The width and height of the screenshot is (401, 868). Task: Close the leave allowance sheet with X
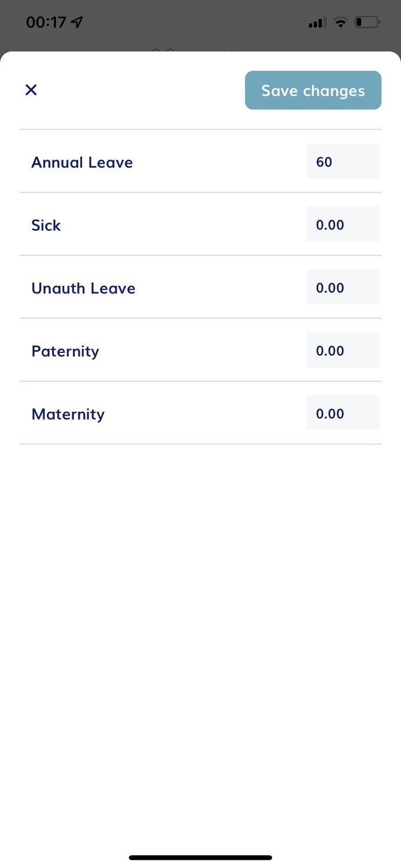(31, 90)
